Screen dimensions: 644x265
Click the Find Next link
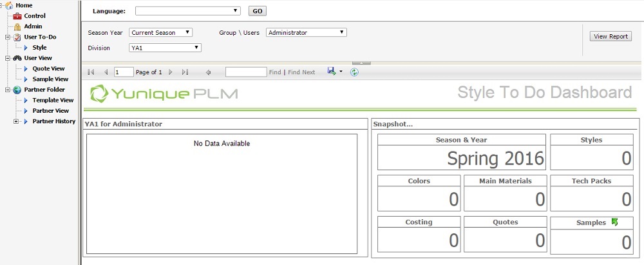point(301,72)
